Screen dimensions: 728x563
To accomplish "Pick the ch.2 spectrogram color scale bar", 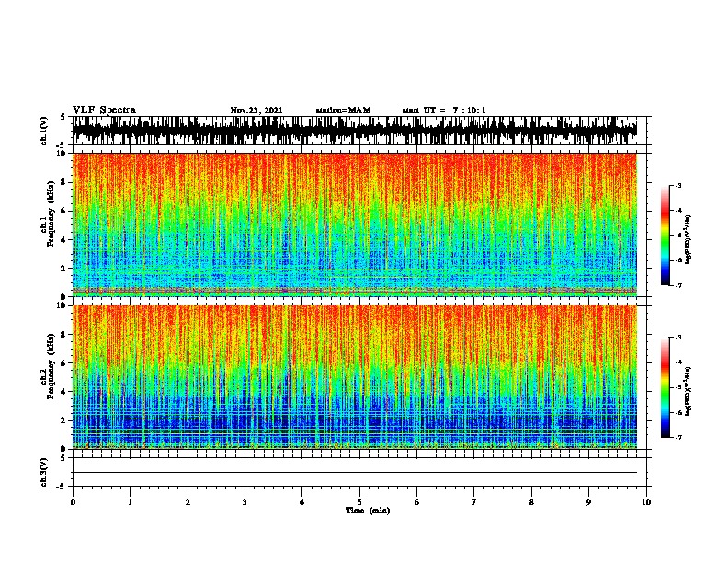I will pyautogui.click(x=665, y=387).
